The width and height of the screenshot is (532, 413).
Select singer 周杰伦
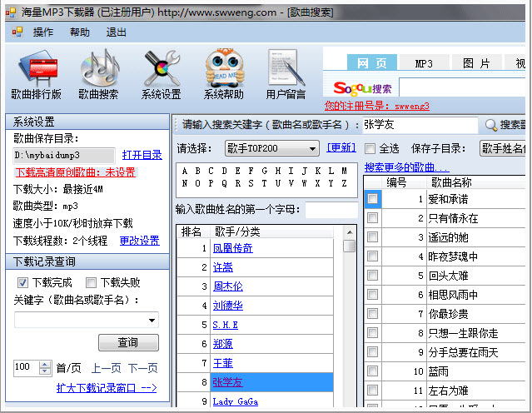pyautogui.click(x=228, y=286)
